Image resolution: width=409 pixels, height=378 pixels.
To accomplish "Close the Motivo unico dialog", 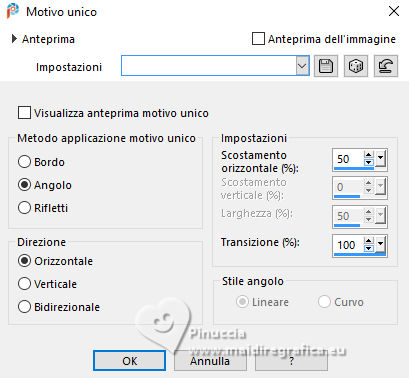I will 394,11.
